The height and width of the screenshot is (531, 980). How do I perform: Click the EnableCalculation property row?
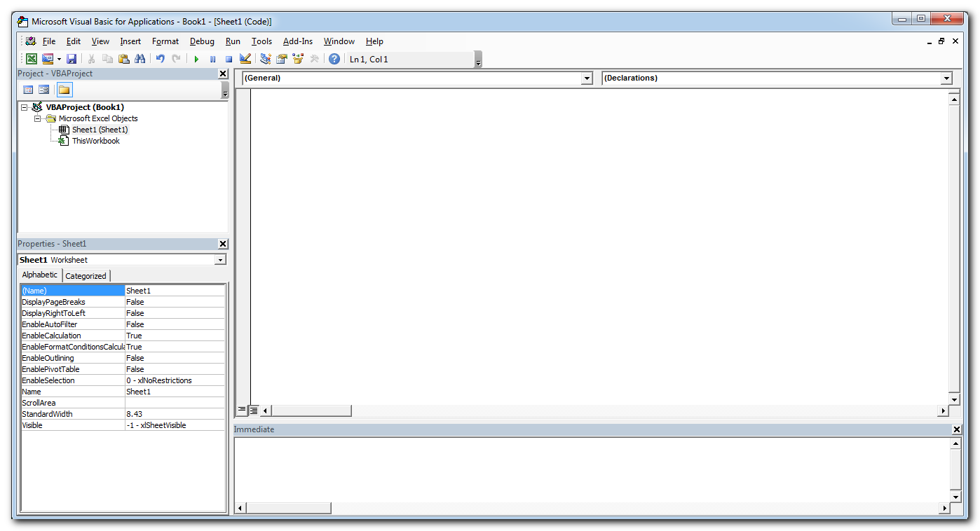123,336
